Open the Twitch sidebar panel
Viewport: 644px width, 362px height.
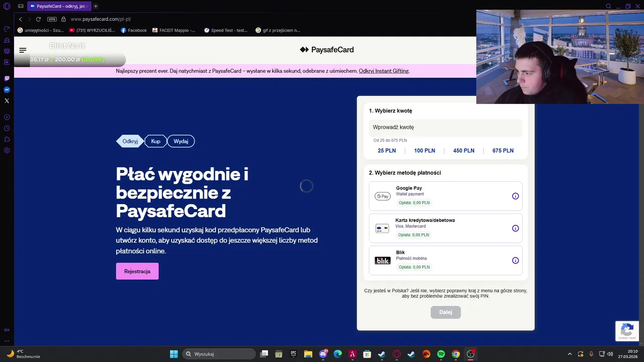click(x=7, y=78)
